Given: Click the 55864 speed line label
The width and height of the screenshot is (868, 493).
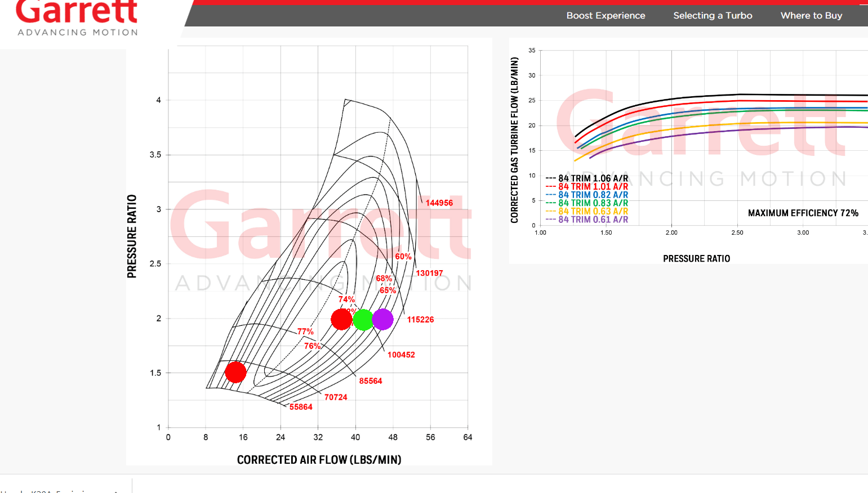Looking at the screenshot, I should [301, 406].
